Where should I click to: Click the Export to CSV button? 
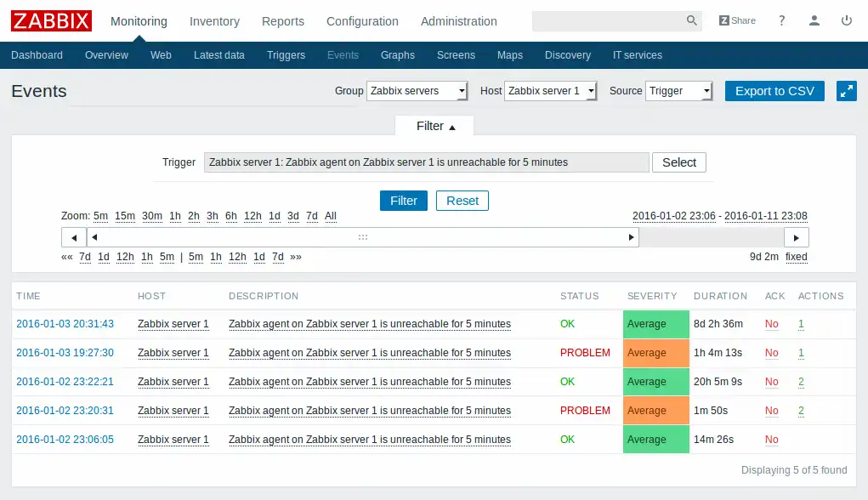pos(774,91)
